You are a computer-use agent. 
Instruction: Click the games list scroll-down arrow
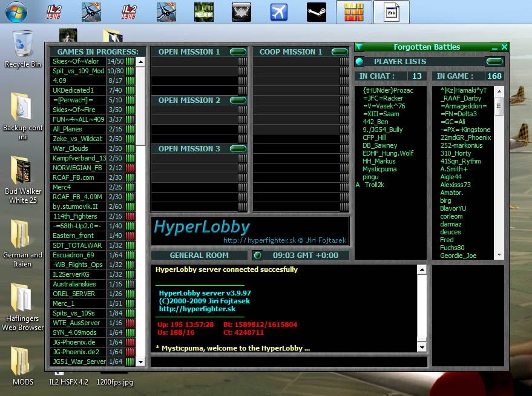tap(140, 361)
